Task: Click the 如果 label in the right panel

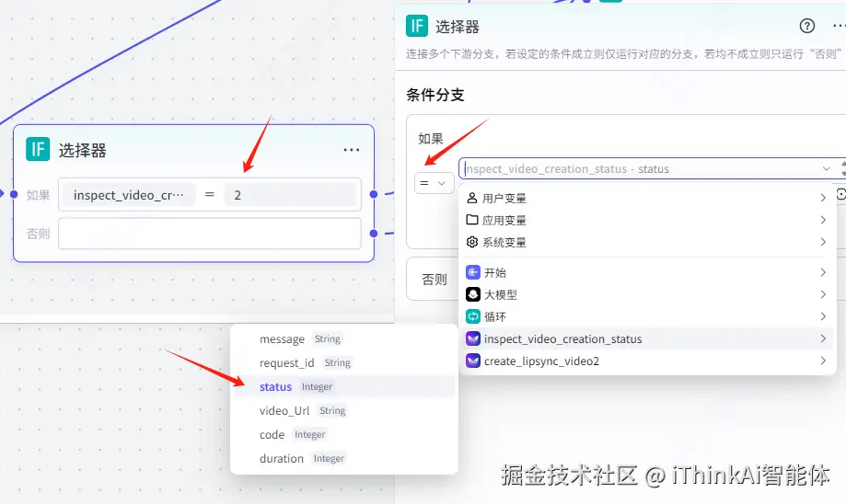Action: tap(431, 139)
